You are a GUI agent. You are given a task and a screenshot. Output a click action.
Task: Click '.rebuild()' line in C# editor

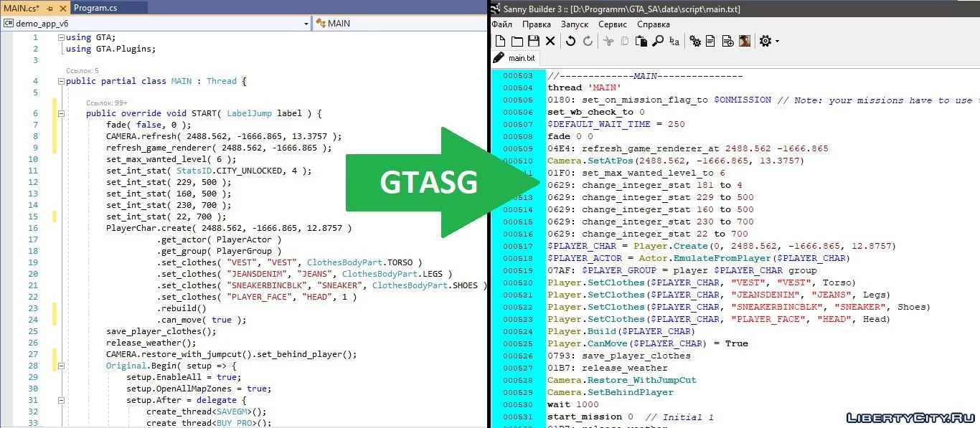pyautogui.click(x=182, y=308)
